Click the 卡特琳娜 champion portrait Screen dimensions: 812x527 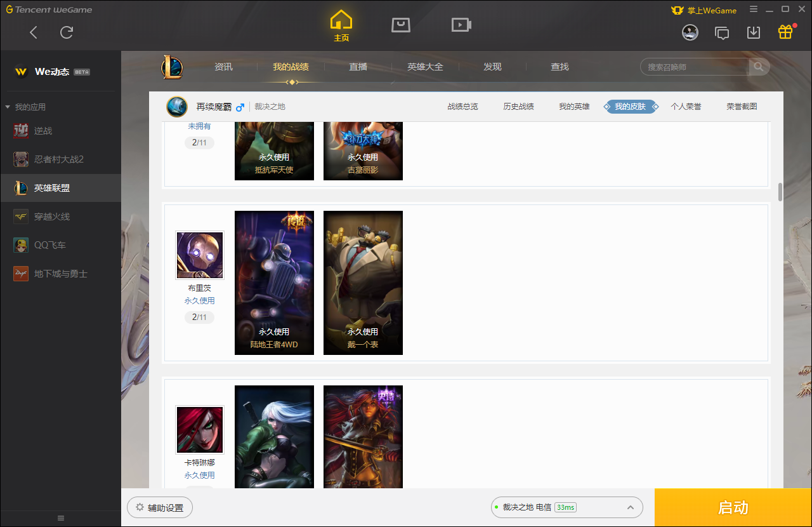click(200, 430)
